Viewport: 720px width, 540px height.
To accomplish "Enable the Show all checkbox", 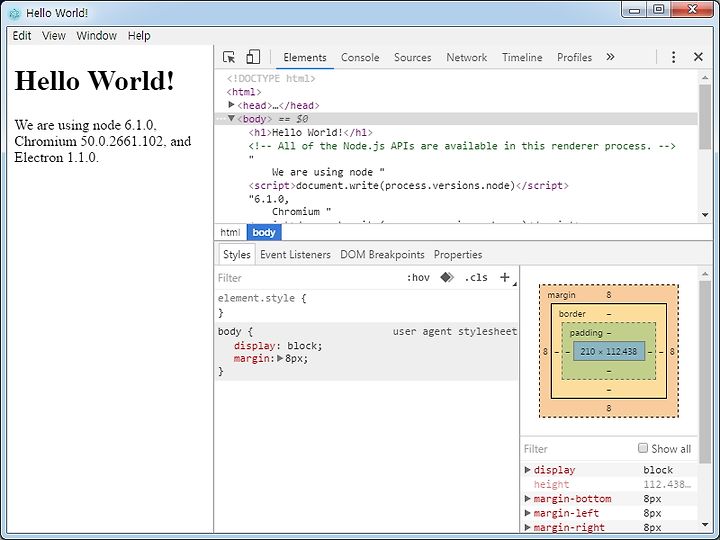I will coord(643,448).
